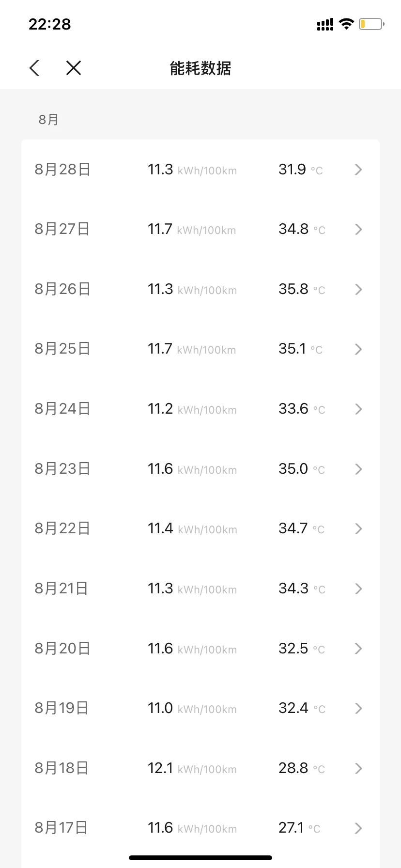The height and width of the screenshot is (868, 401).
Task: Tap the Wi-Fi status icon
Action: (x=346, y=24)
